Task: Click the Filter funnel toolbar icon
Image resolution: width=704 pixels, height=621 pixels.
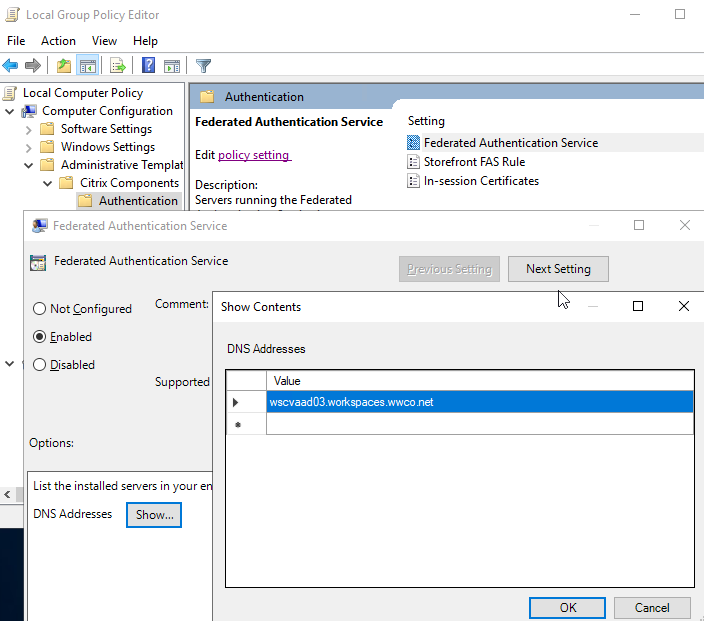Action: (204, 66)
